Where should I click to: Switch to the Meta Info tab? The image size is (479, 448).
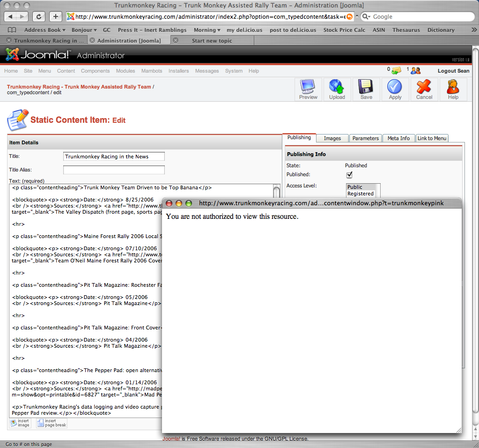click(398, 138)
